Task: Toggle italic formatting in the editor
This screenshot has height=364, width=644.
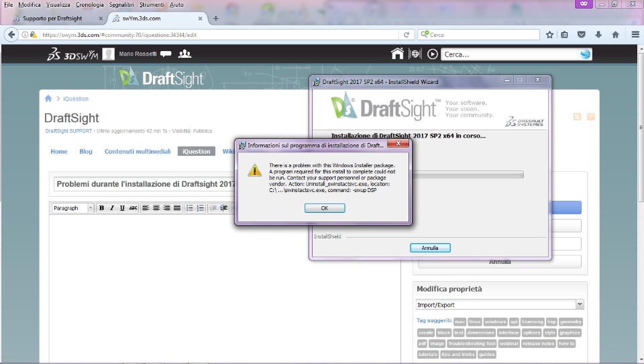Action: tap(112, 208)
